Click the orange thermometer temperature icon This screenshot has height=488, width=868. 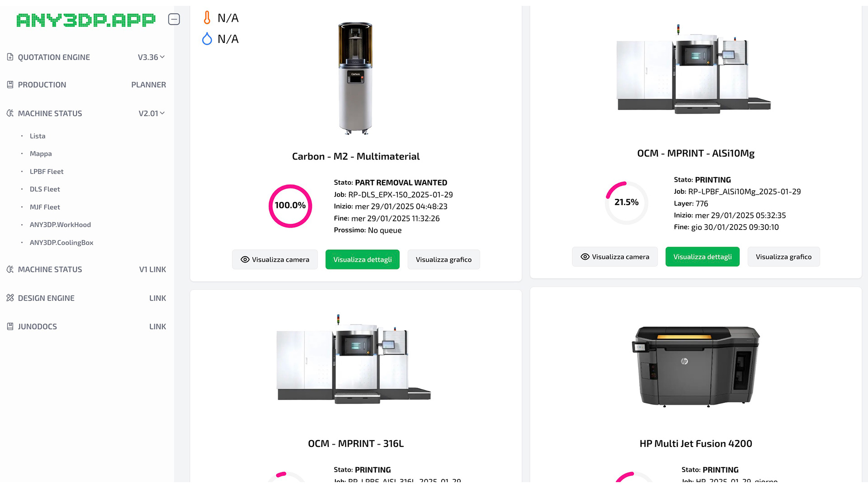point(207,18)
